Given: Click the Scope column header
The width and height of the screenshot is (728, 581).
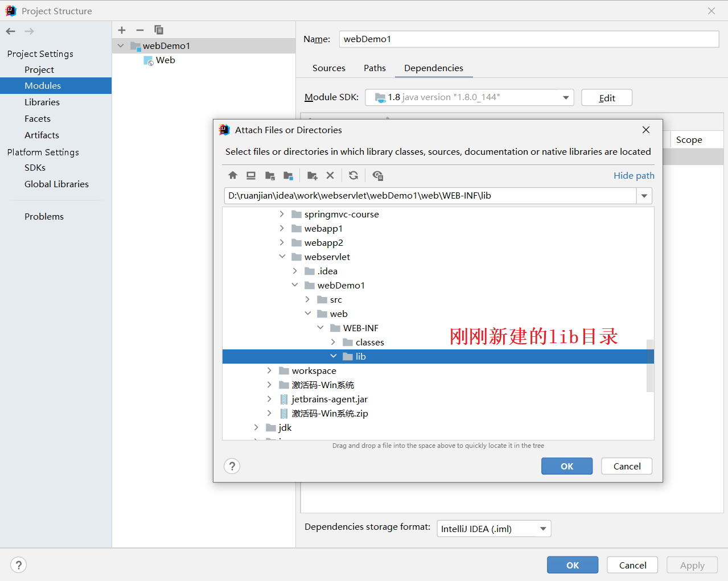Looking at the screenshot, I should point(689,140).
